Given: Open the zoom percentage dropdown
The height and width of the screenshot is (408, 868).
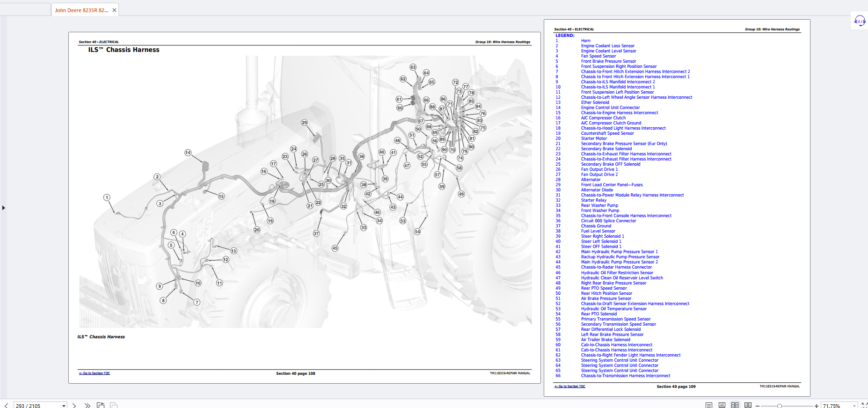Looking at the screenshot, I should click(x=854, y=406).
